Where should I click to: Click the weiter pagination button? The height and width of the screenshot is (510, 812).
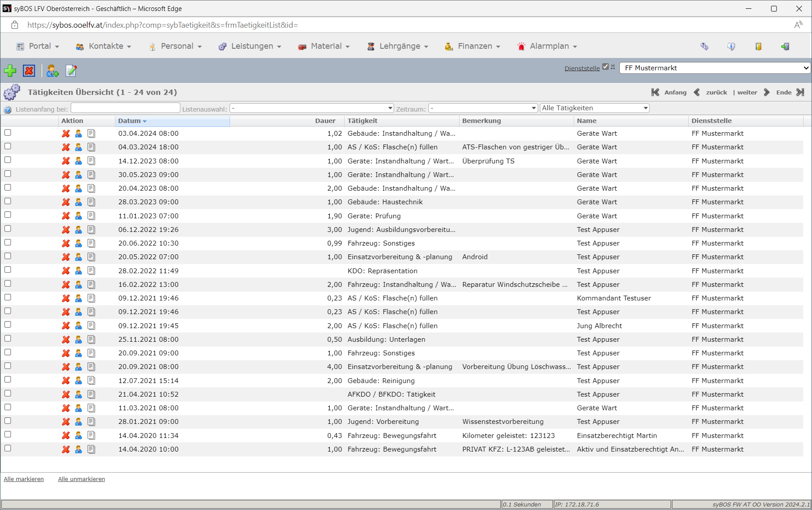[753, 92]
